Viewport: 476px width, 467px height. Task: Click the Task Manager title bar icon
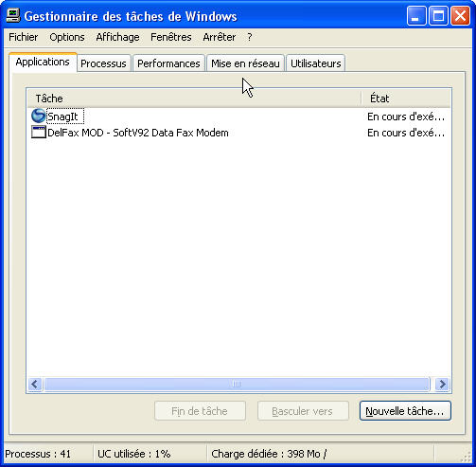coord(13,16)
